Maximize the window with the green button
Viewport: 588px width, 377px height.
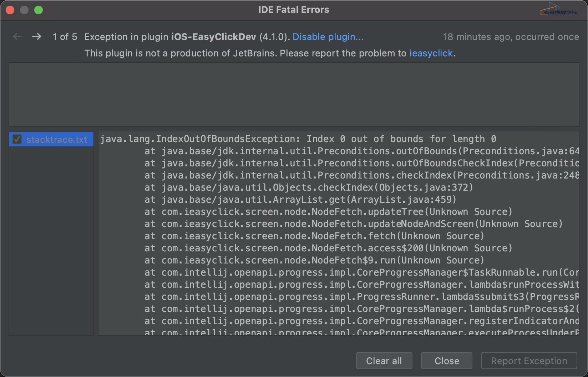[39, 10]
